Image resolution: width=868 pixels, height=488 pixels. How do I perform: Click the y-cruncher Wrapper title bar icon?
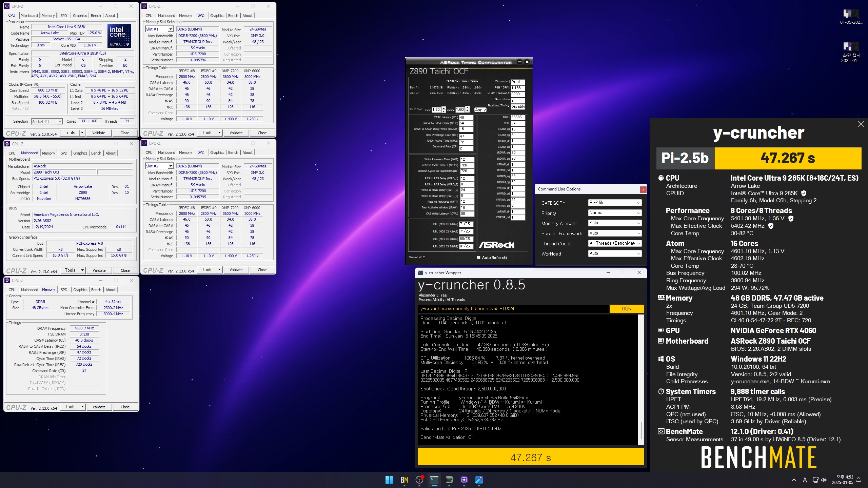point(420,273)
